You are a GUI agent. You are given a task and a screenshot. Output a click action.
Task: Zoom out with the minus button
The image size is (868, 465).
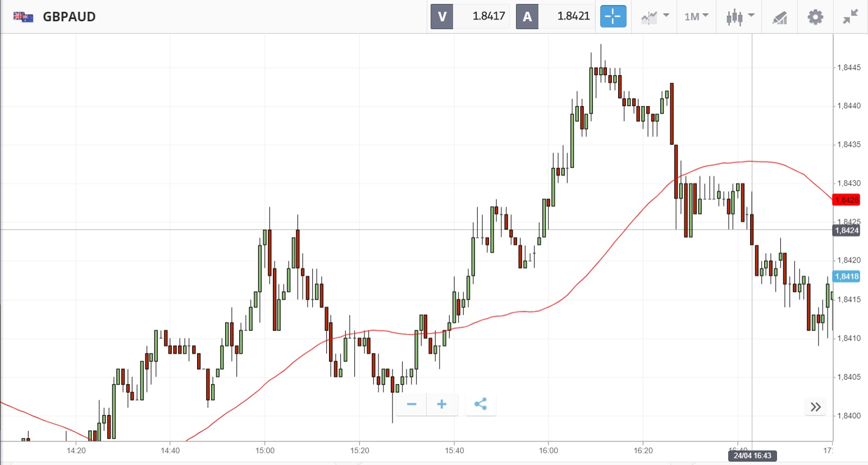(412, 404)
